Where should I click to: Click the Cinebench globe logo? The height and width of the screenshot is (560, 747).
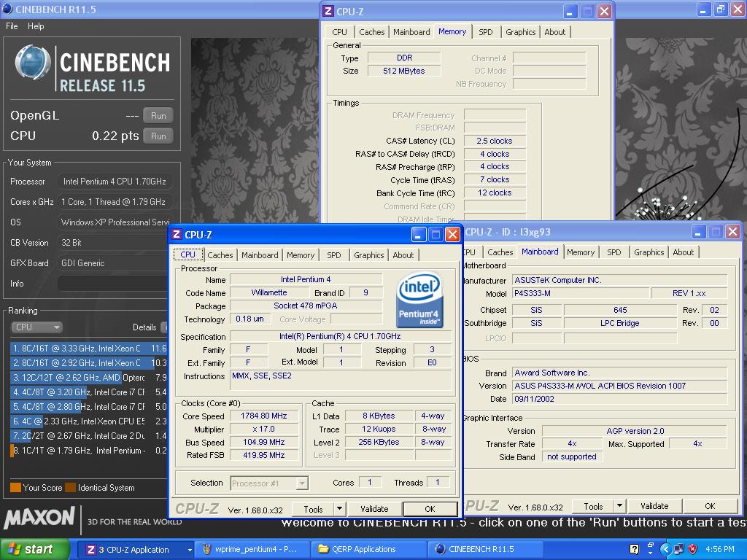(x=33, y=62)
